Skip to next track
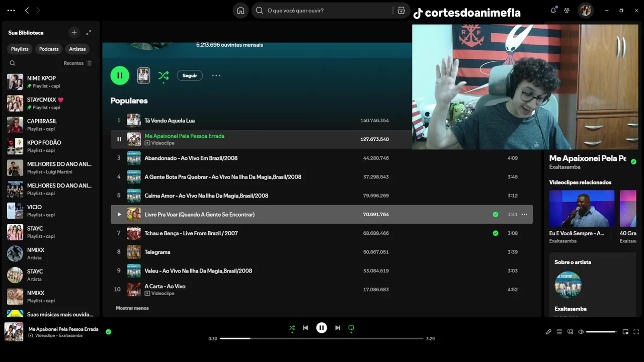 point(338,328)
